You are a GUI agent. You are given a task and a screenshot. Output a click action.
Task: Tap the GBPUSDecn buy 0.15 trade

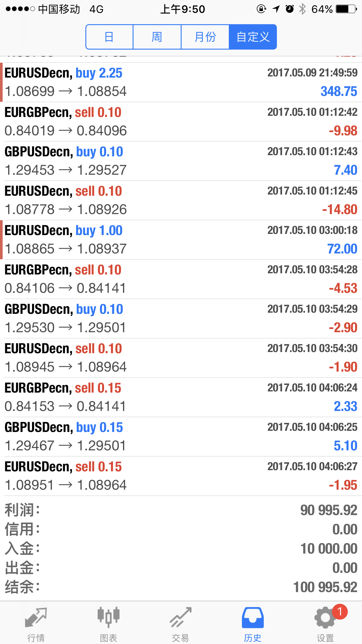coord(181,437)
